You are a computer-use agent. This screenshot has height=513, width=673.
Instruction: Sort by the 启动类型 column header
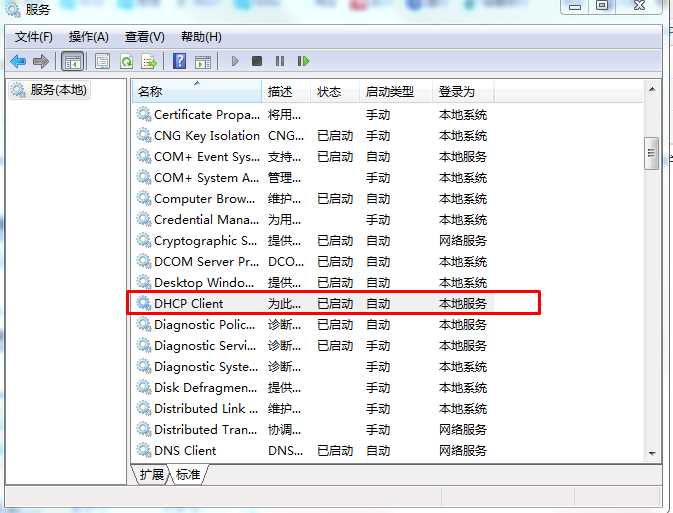coord(395,91)
